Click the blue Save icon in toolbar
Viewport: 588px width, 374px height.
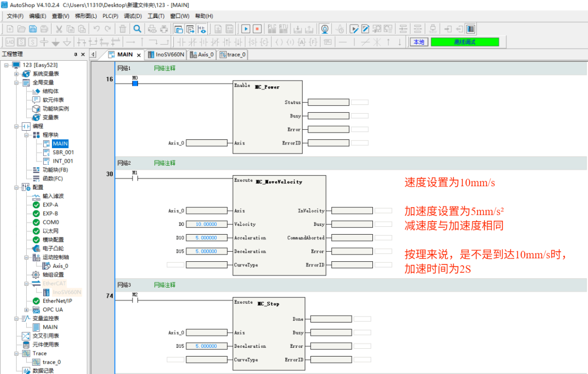[33, 29]
